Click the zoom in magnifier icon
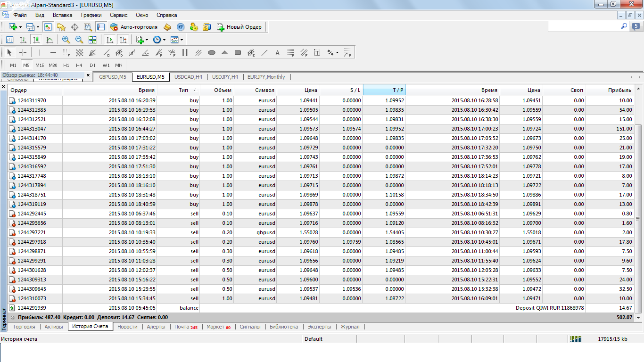Image resolution: width=644 pixels, height=362 pixels. point(66,40)
